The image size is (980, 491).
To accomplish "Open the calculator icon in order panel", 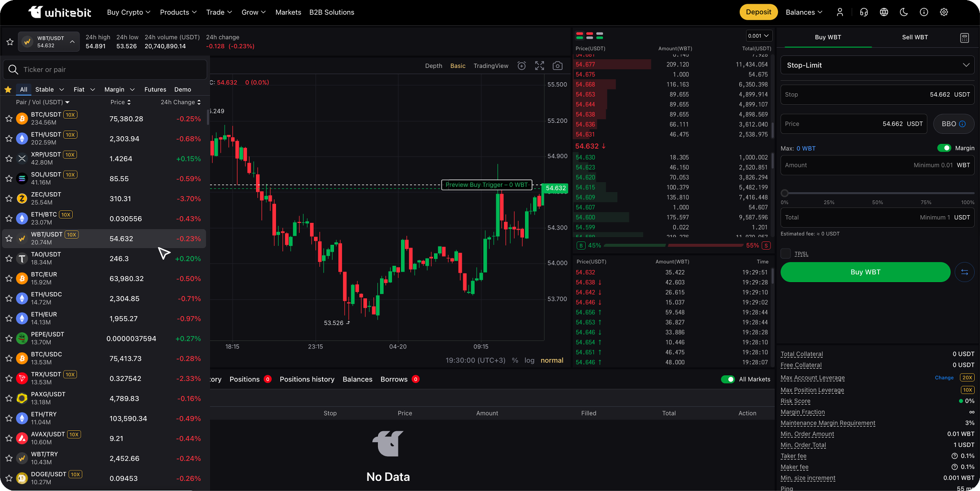I will 965,38.
